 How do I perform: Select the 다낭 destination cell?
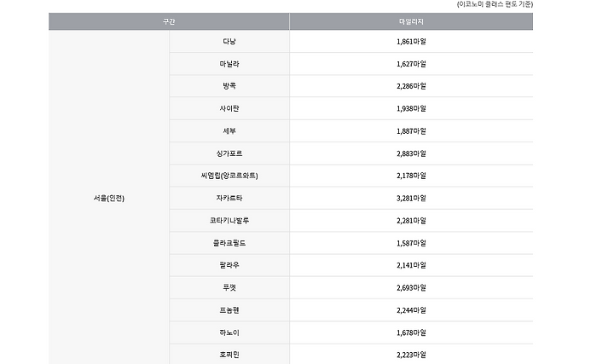pyautogui.click(x=229, y=42)
